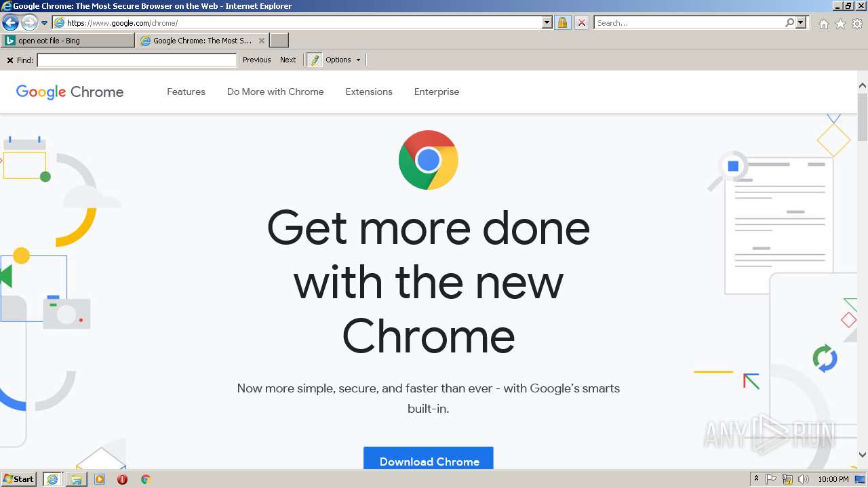Click the browser Search box

[688, 23]
